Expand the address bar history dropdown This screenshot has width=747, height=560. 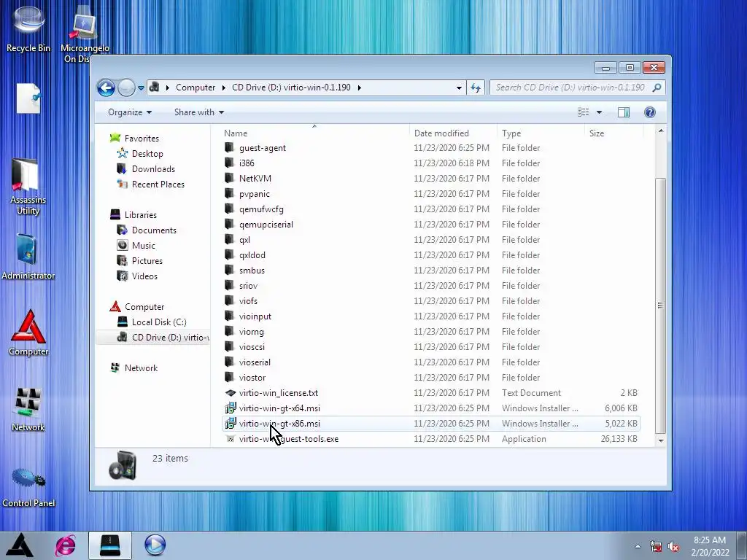tap(459, 87)
